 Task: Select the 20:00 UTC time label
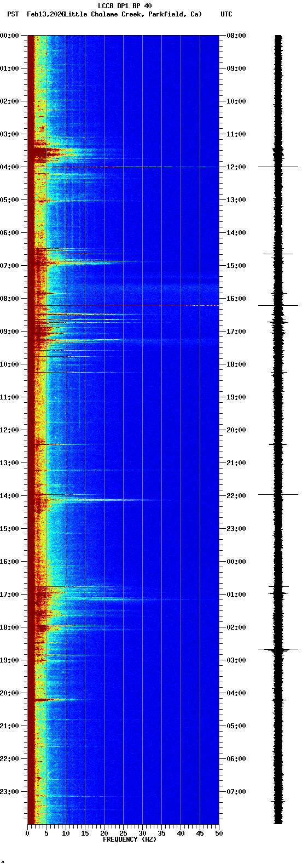pos(237,430)
